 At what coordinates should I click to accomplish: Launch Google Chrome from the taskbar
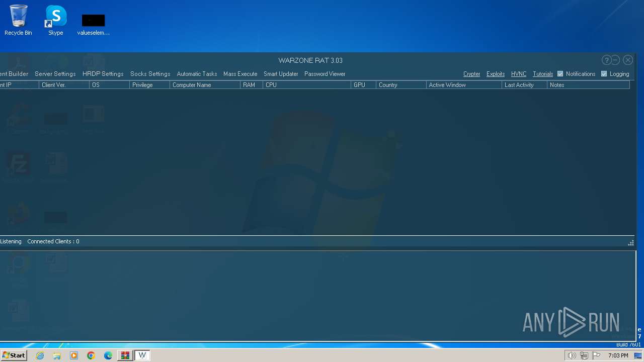(x=91, y=355)
